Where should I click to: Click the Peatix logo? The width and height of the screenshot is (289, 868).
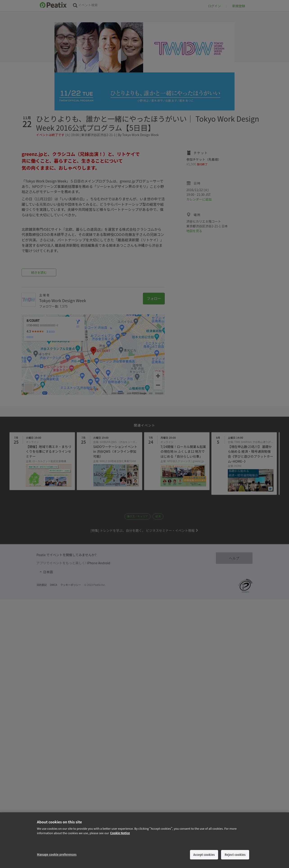click(x=53, y=5)
